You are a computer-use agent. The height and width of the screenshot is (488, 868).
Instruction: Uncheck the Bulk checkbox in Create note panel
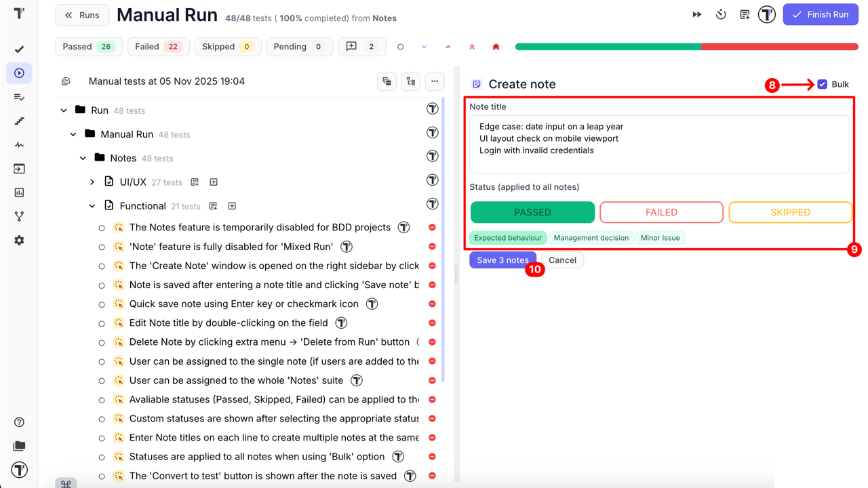tap(823, 84)
